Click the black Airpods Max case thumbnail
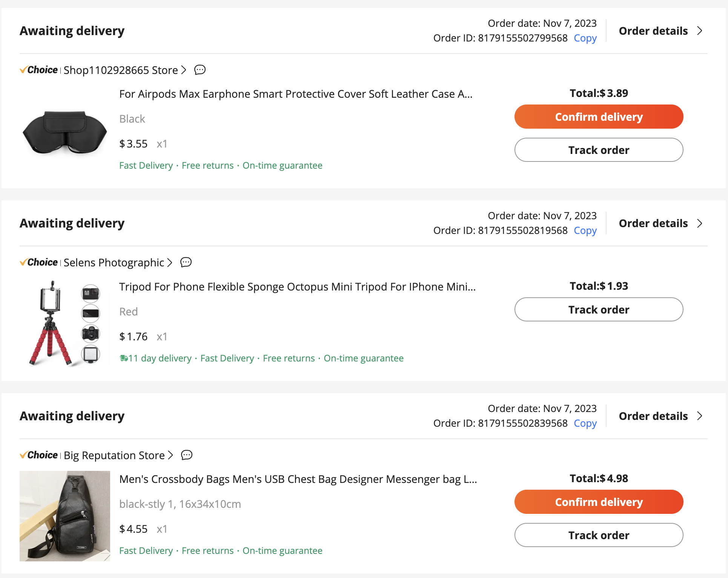 pos(65,132)
